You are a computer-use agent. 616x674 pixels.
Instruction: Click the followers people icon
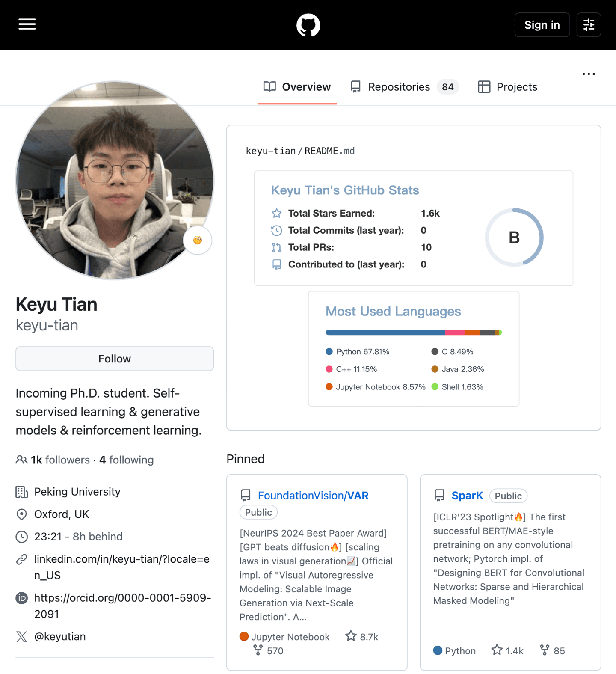click(21, 460)
